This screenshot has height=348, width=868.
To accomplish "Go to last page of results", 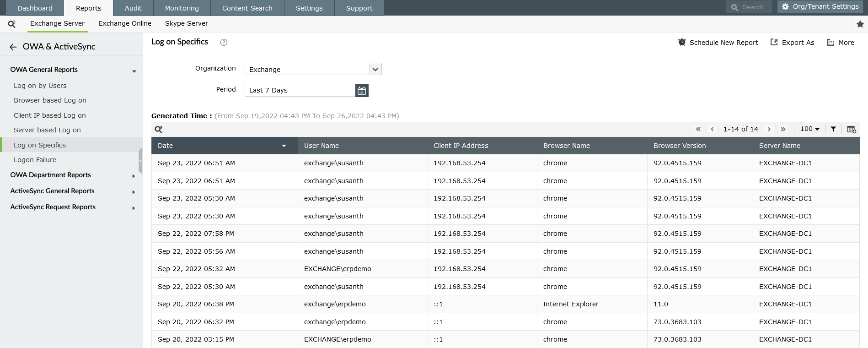I will [783, 129].
